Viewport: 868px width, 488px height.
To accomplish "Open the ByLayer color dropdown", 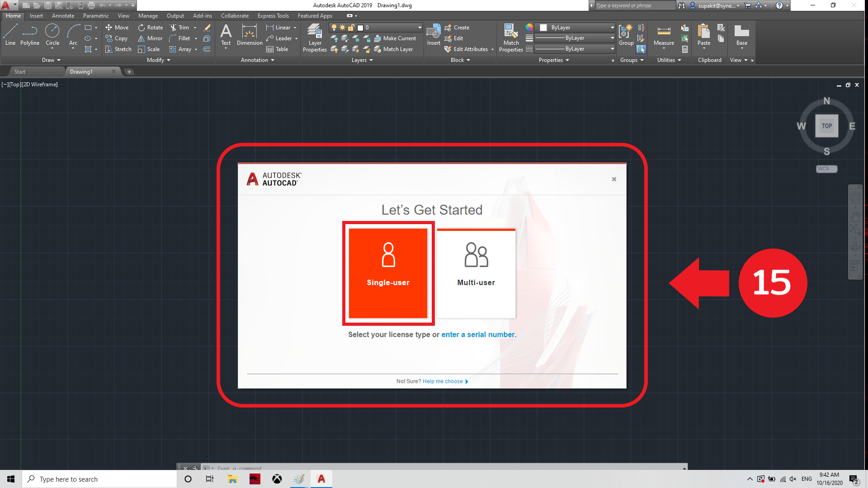I will [x=612, y=28].
